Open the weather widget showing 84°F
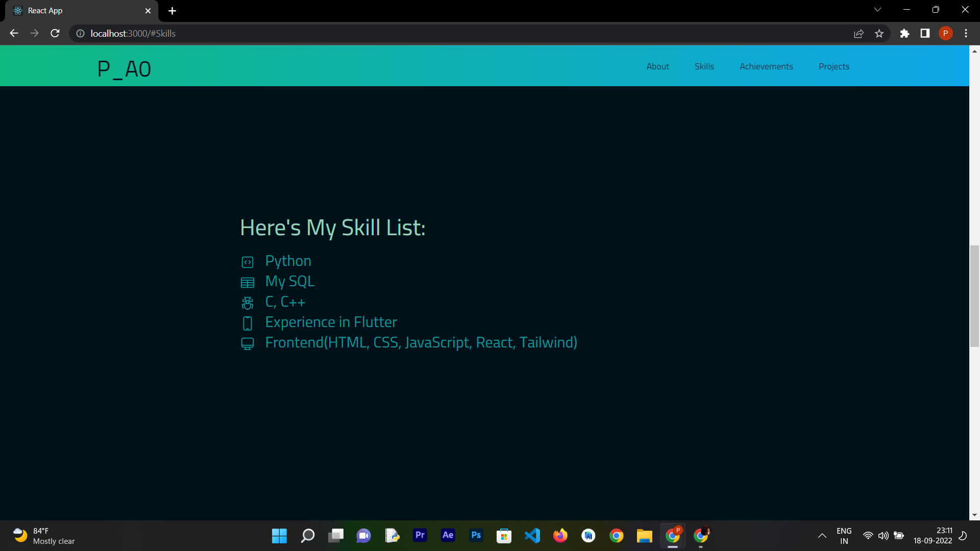Image resolution: width=980 pixels, height=551 pixels. tap(44, 536)
